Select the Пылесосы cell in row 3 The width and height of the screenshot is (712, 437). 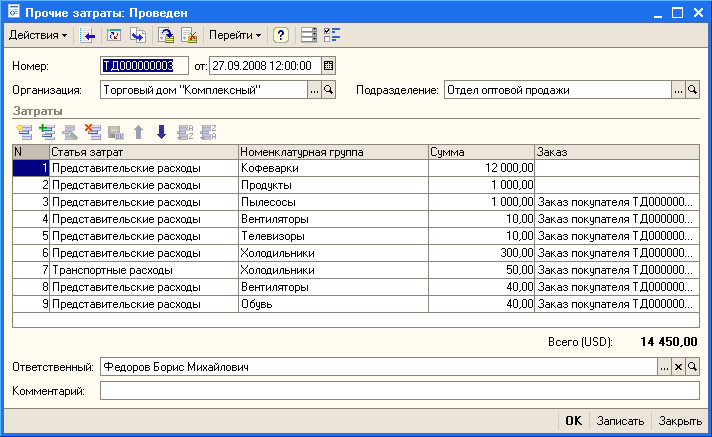pyautogui.click(x=333, y=202)
